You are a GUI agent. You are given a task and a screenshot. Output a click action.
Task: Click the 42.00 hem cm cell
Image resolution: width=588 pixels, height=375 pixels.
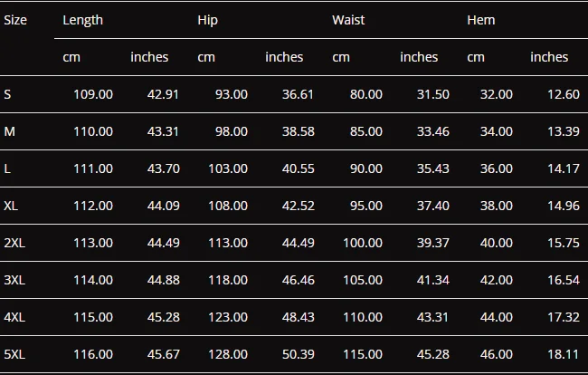[x=497, y=280]
